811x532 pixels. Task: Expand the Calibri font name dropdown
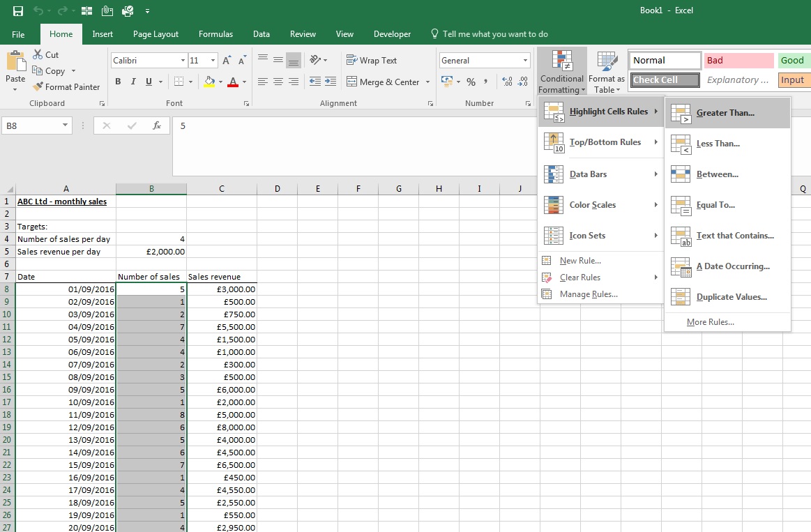click(x=183, y=61)
